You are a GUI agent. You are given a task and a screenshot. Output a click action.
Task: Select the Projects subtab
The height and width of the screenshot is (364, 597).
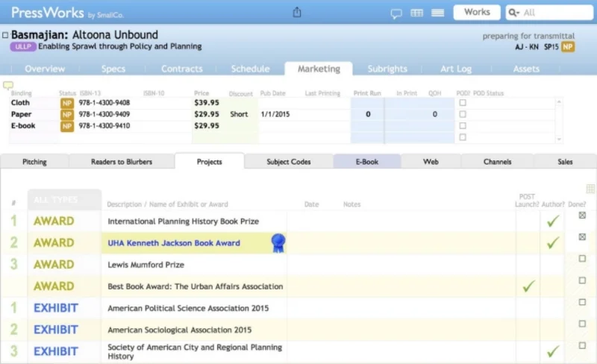pos(210,161)
